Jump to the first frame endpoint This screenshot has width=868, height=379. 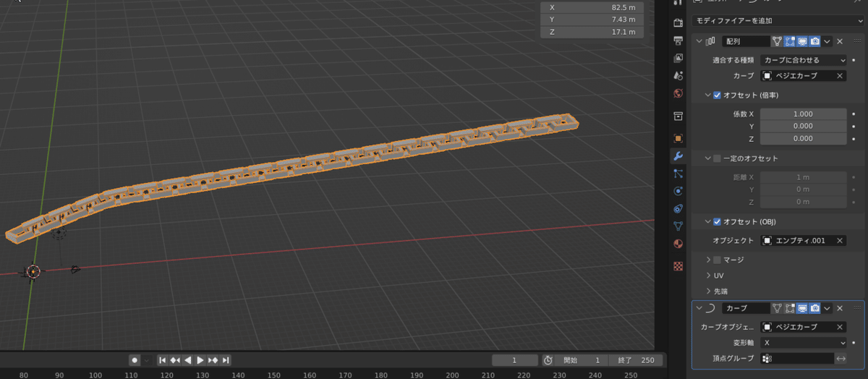pyautogui.click(x=163, y=359)
